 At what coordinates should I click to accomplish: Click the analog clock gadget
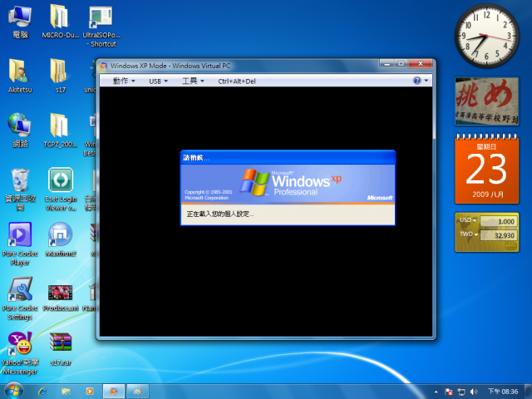[486, 36]
